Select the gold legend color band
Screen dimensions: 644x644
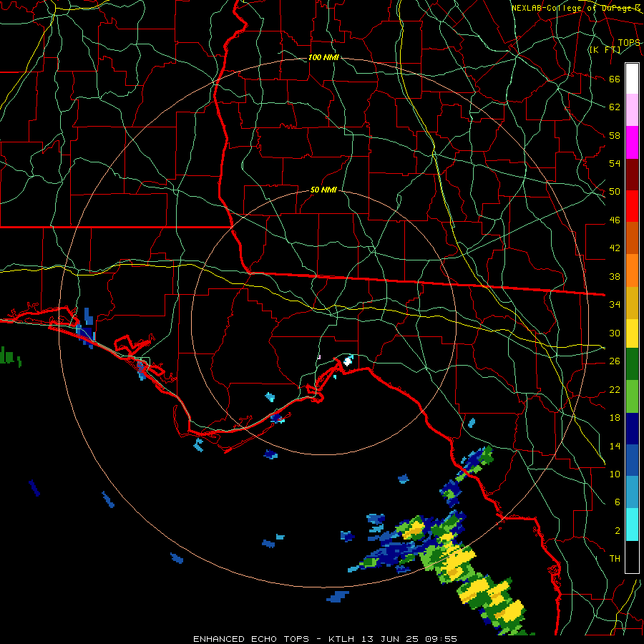coord(632,303)
